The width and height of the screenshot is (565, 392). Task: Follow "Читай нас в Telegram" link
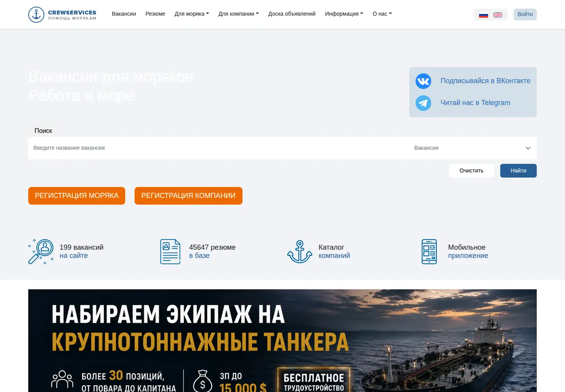476,103
